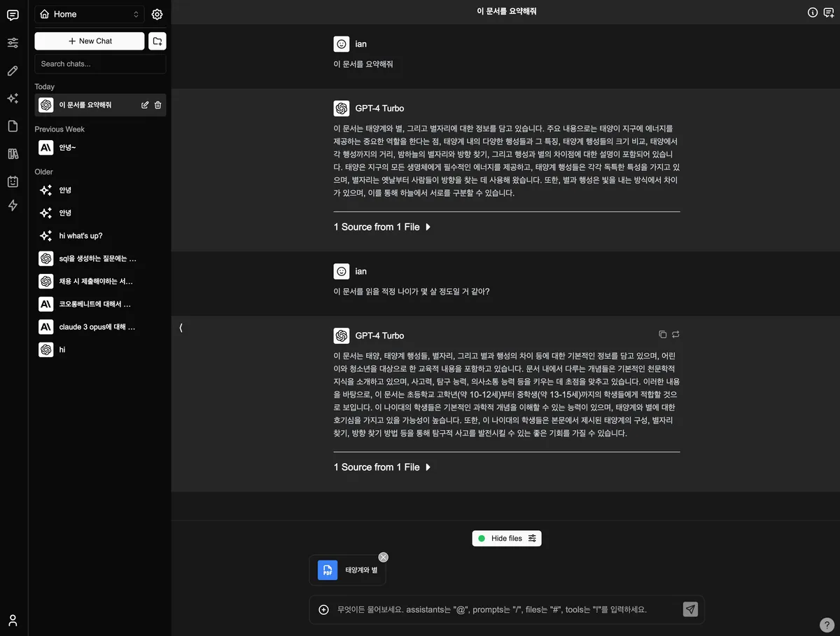Open the prompts pencil icon in left sidebar
The width and height of the screenshot is (840, 636).
(x=13, y=71)
